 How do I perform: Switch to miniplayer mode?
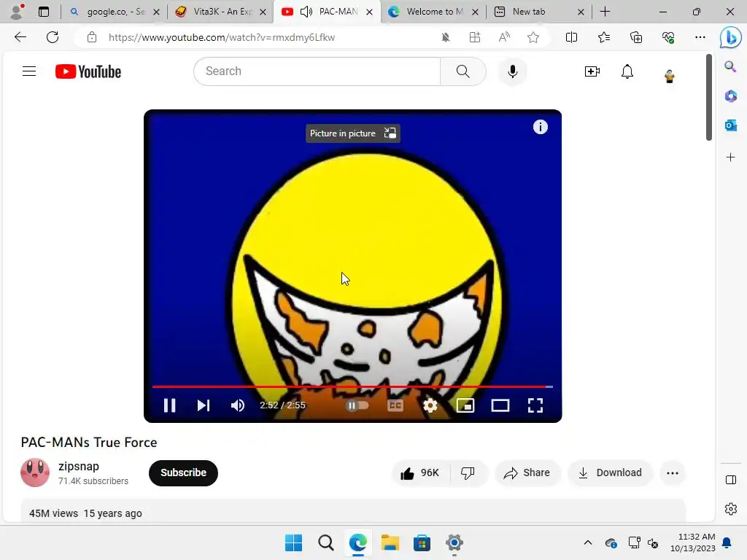465,405
